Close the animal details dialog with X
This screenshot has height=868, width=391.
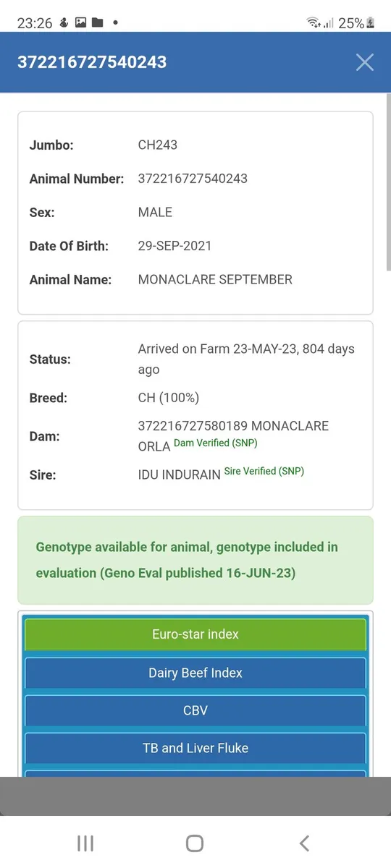click(365, 62)
